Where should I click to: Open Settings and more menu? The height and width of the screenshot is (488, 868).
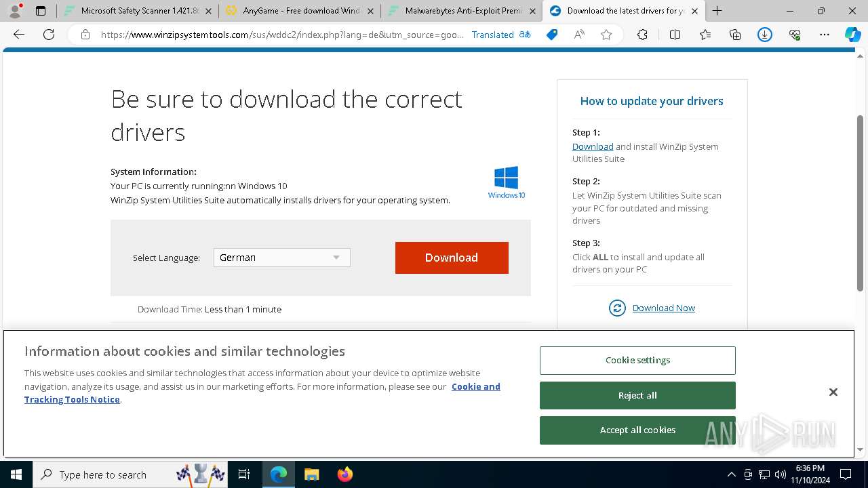point(825,35)
